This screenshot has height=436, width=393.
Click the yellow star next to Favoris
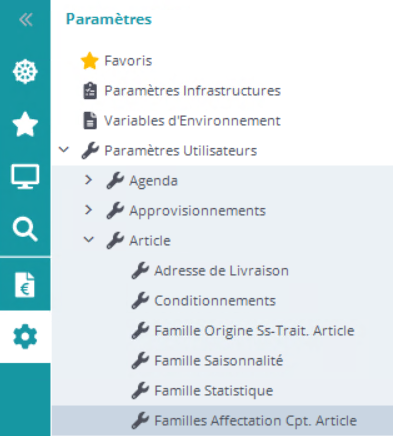90,61
